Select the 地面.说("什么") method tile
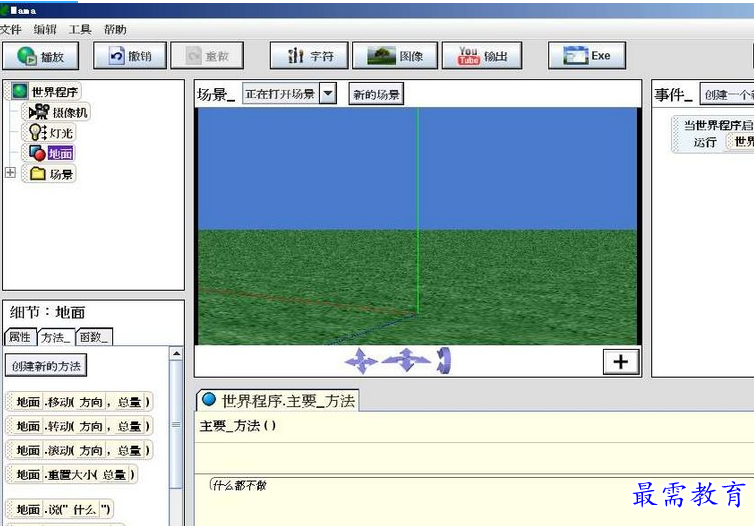 pos(60,509)
